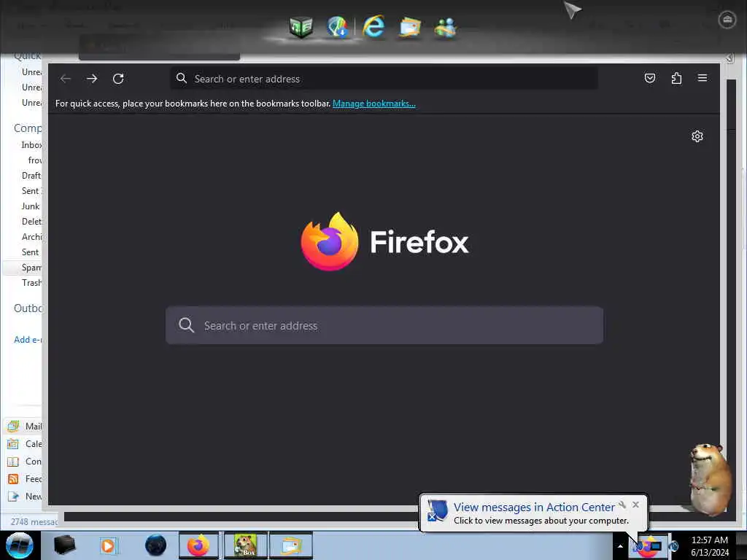Screen dimensions: 747x560
Task: Open media player taskbar icon
Action: pyautogui.click(x=108, y=545)
